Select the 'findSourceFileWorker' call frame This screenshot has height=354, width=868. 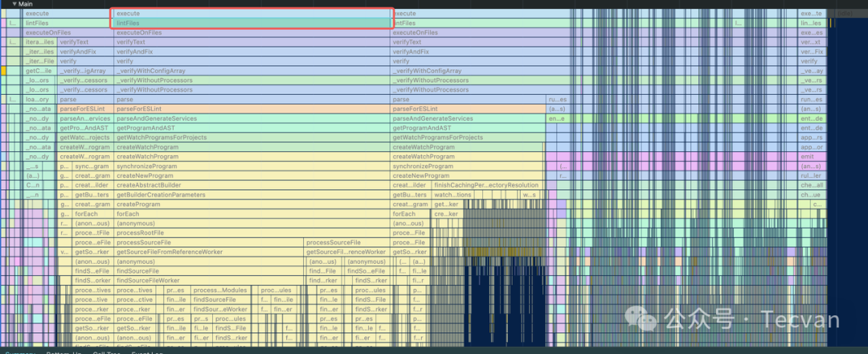pyautogui.click(x=211, y=281)
